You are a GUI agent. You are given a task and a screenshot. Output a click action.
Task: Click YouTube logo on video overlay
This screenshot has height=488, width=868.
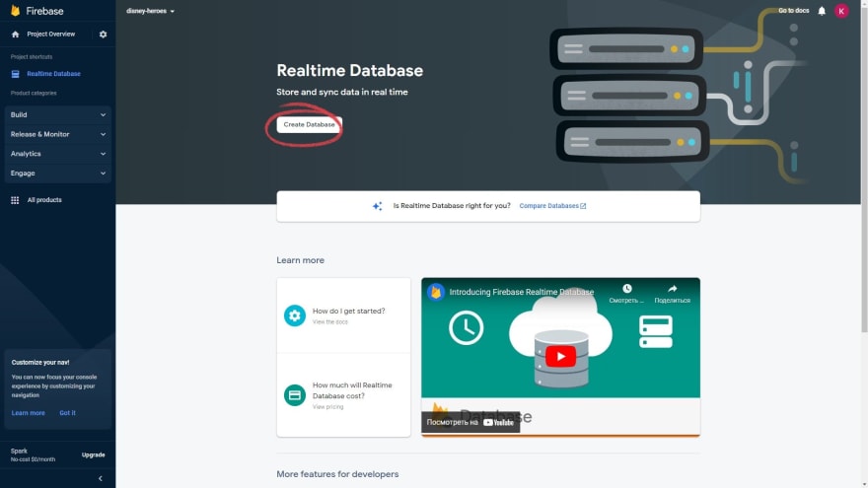pyautogui.click(x=498, y=422)
